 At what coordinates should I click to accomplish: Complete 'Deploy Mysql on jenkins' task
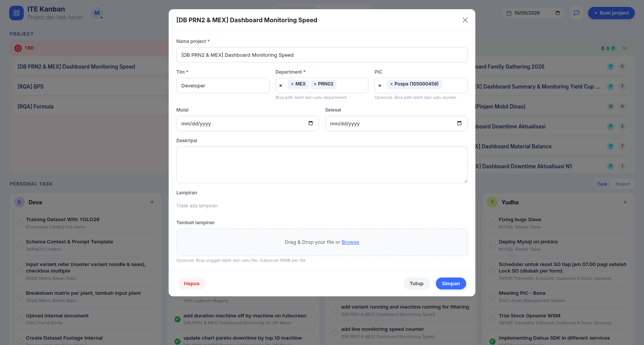[x=493, y=245]
